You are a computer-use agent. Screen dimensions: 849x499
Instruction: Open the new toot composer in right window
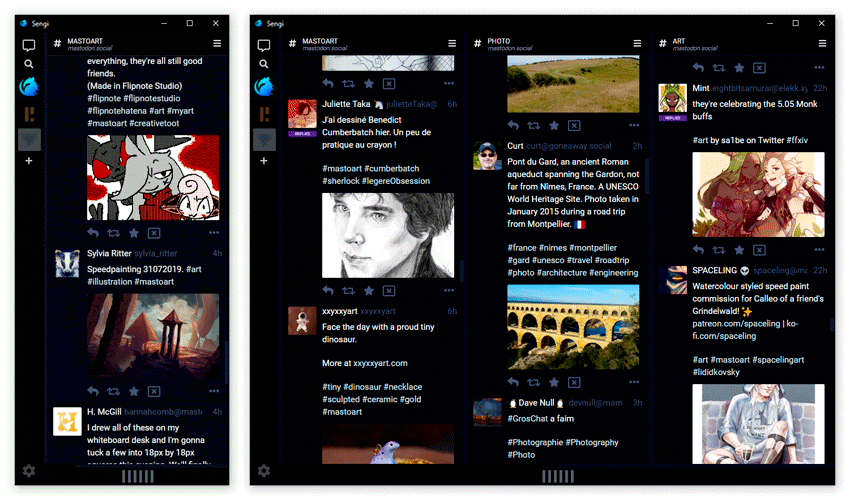click(x=264, y=45)
